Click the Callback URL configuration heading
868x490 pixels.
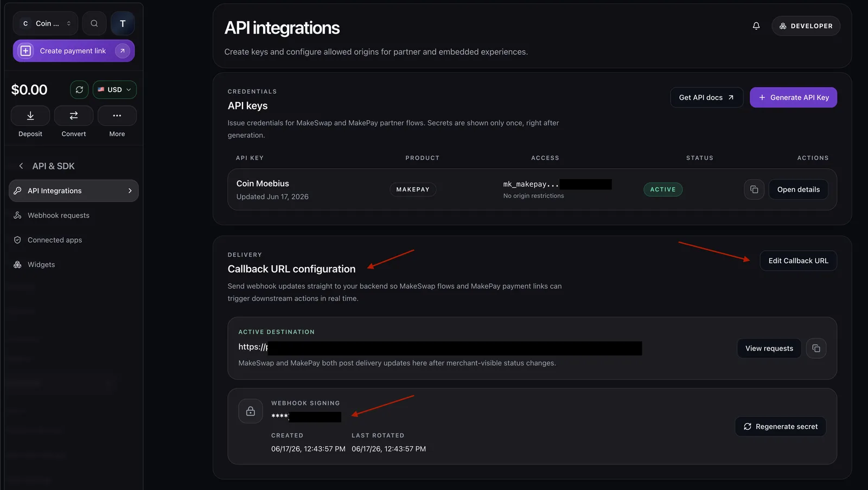pos(292,269)
